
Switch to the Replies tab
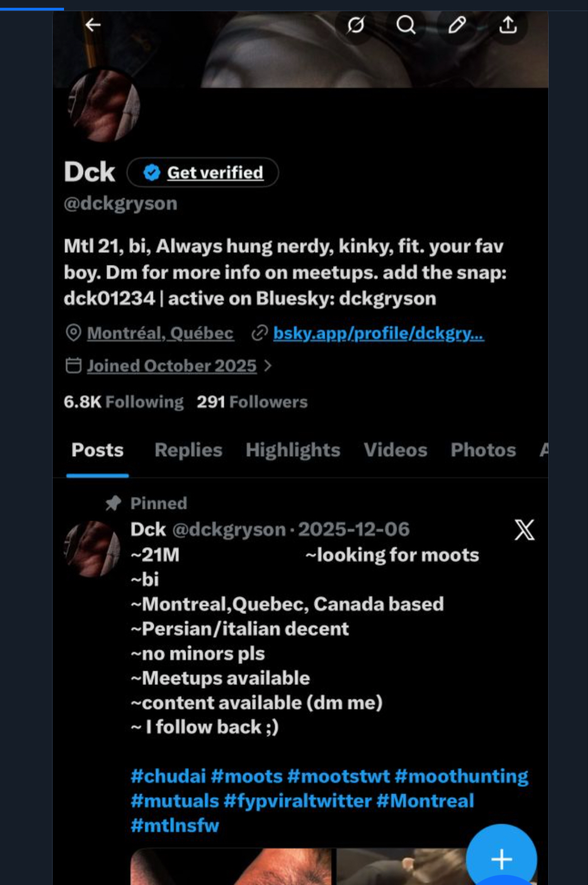coord(188,450)
